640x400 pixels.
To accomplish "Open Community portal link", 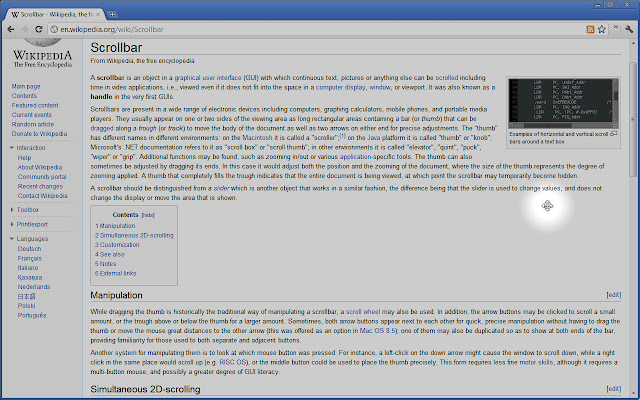I will [x=42, y=177].
